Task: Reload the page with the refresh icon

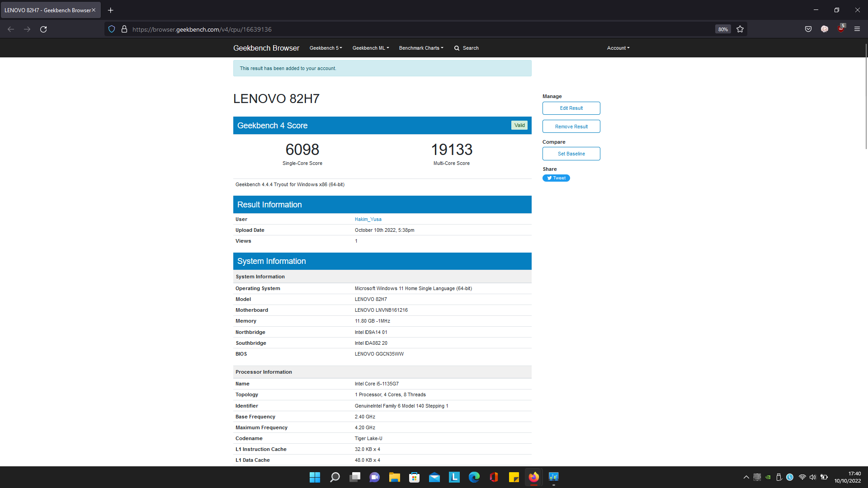Action: coord(43,29)
